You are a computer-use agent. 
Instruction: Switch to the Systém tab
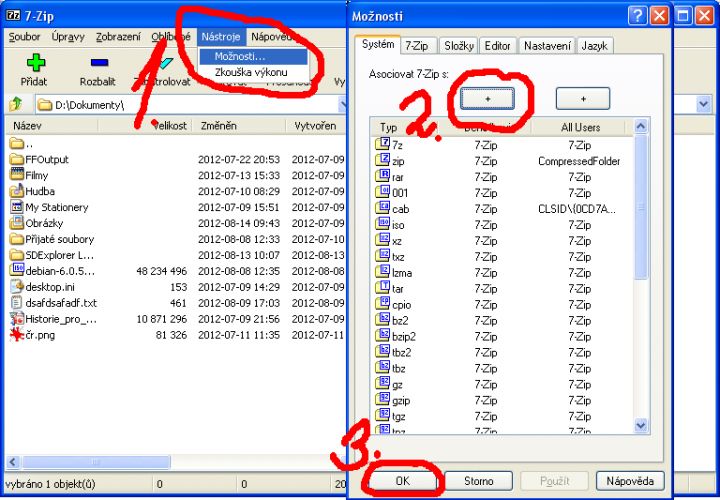pos(378,45)
